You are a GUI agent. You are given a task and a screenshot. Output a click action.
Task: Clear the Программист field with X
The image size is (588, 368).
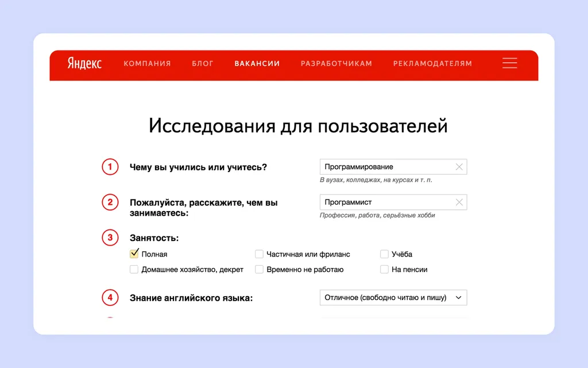[x=459, y=202]
